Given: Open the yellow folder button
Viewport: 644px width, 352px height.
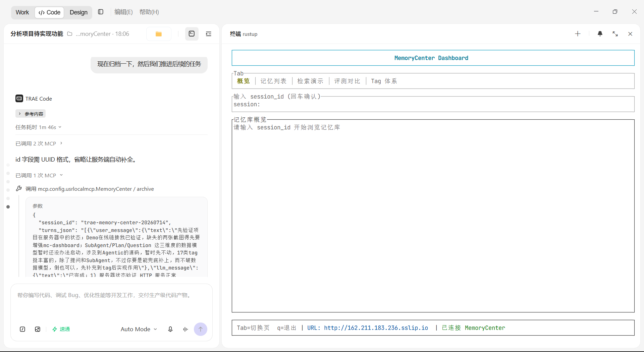Looking at the screenshot, I should click(x=159, y=34).
